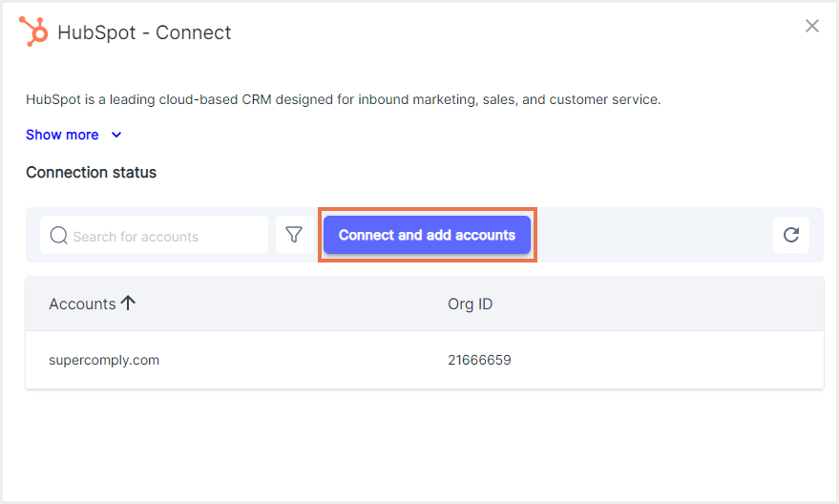This screenshot has width=839, height=504.
Task: Expand the Show more description link
Action: click(x=73, y=135)
